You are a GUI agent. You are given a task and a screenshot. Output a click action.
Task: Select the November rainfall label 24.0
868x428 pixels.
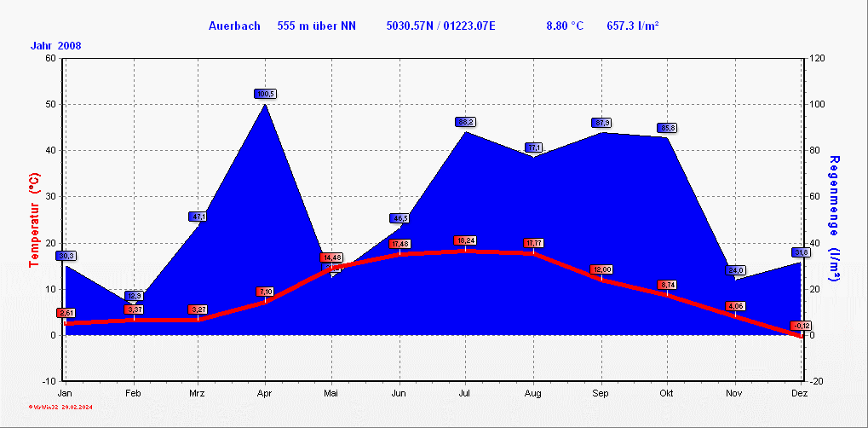(735, 270)
